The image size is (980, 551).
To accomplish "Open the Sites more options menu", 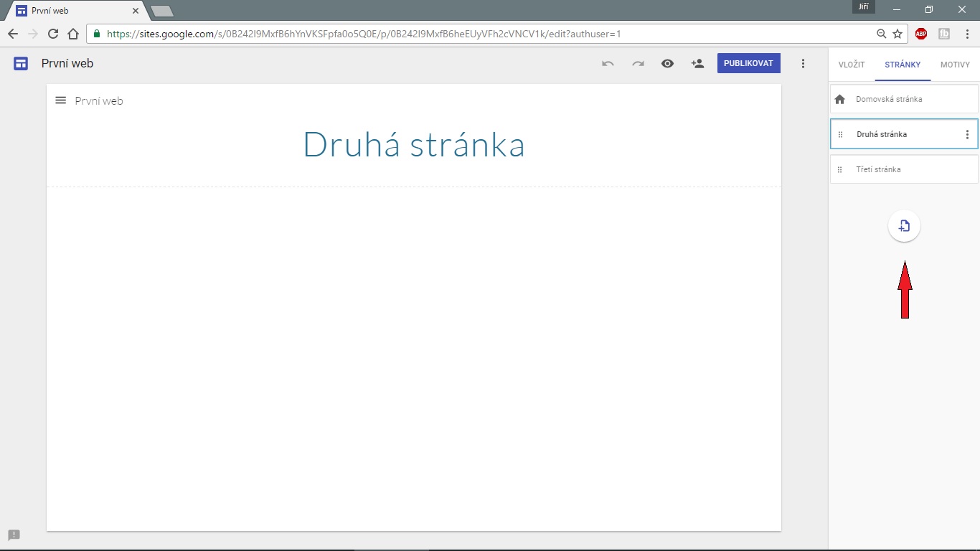I will (803, 63).
